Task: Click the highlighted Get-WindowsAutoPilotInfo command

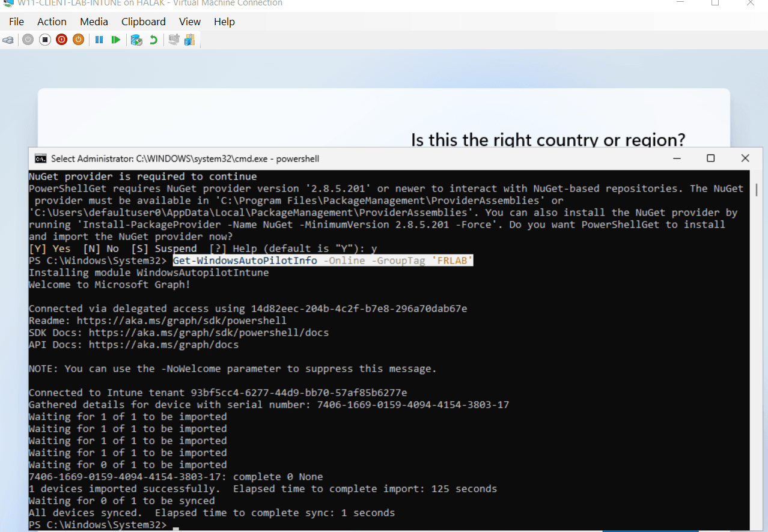Action: tap(323, 261)
